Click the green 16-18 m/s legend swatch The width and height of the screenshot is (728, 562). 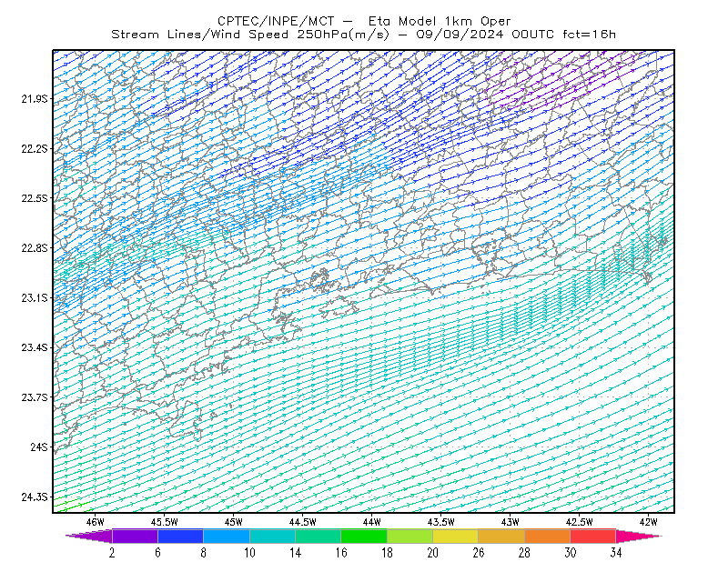[364, 536]
